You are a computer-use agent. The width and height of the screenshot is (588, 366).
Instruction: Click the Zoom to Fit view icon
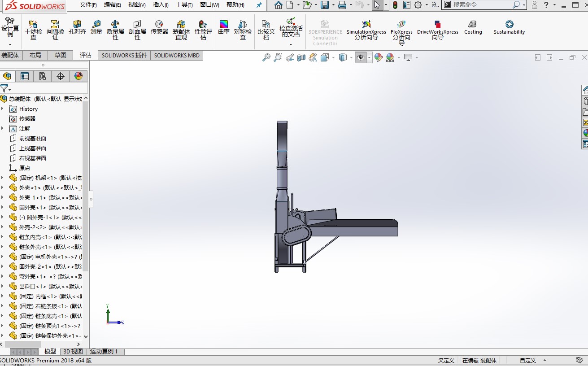point(266,57)
